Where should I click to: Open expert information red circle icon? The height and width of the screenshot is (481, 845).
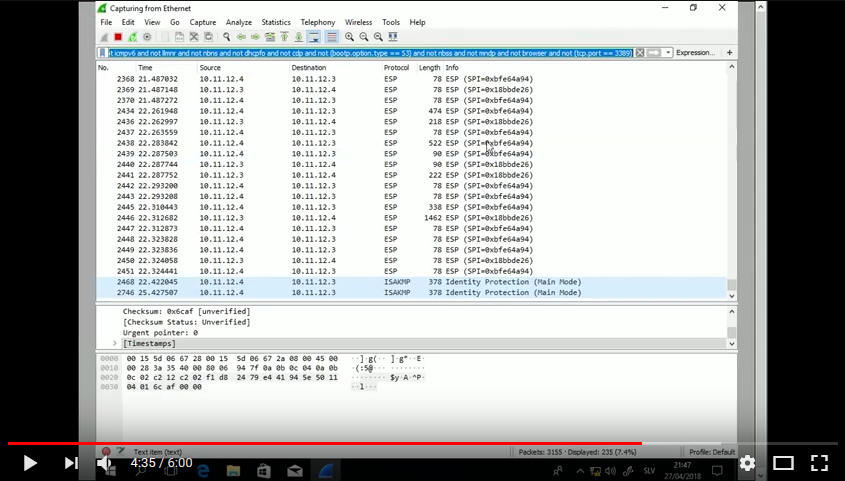pos(106,452)
